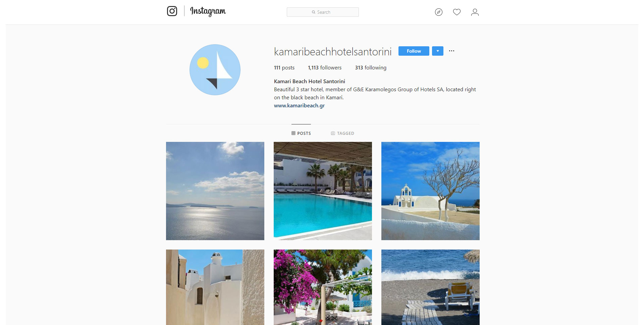Select the Posts tab

coord(301,133)
